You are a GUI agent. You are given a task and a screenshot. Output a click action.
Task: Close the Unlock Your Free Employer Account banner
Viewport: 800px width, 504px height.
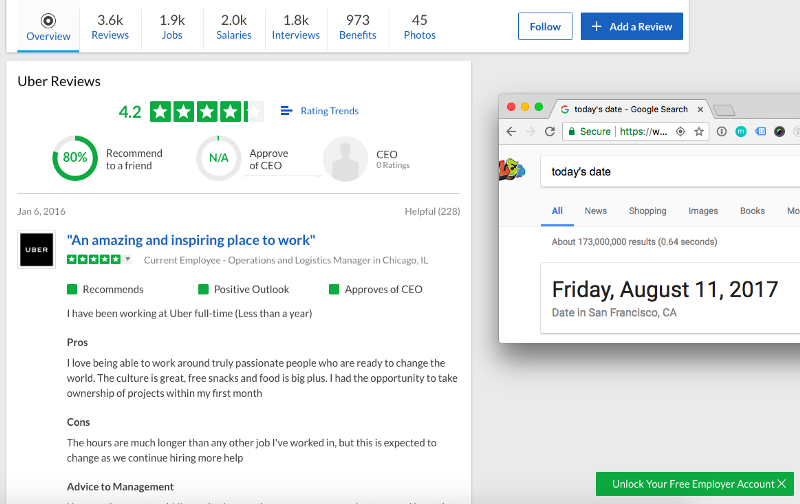click(782, 484)
